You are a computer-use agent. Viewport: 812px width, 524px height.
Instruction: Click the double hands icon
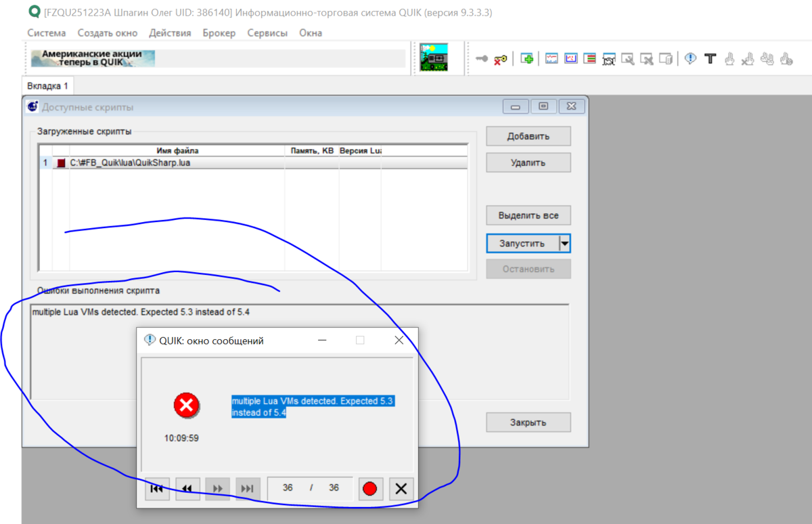pyautogui.click(x=767, y=59)
